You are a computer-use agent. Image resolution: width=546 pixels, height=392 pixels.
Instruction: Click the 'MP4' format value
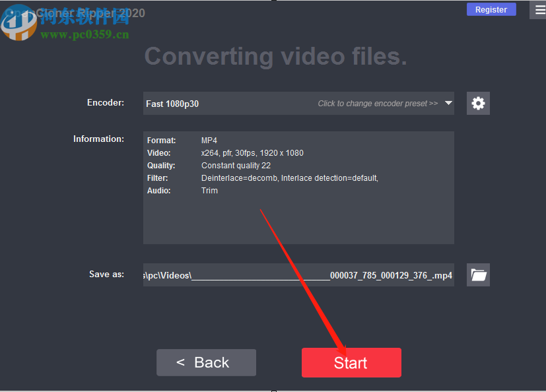click(x=209, y=141)
